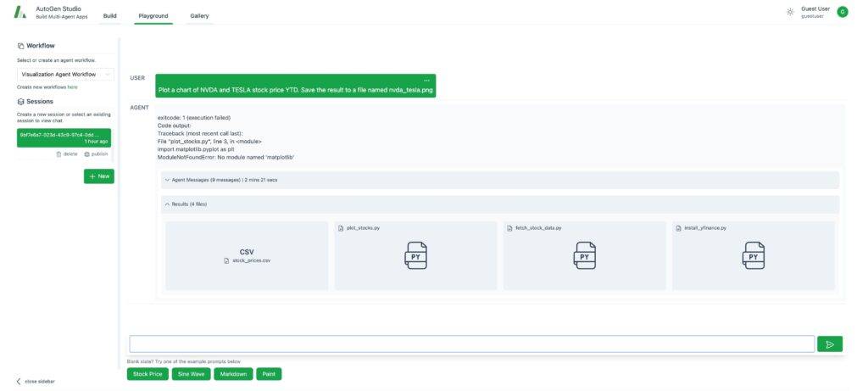Click the ModuleNotFoundError line in agent reply
The width and height of the screenshot is (868, 391).
tap(225, 158)
